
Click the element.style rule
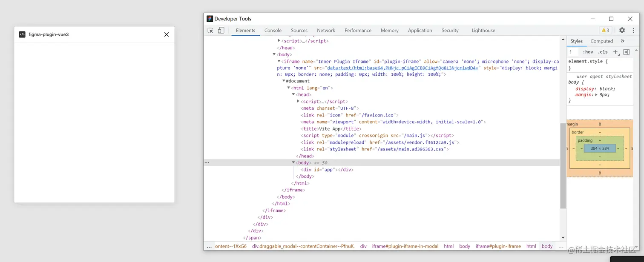(588, 61)
